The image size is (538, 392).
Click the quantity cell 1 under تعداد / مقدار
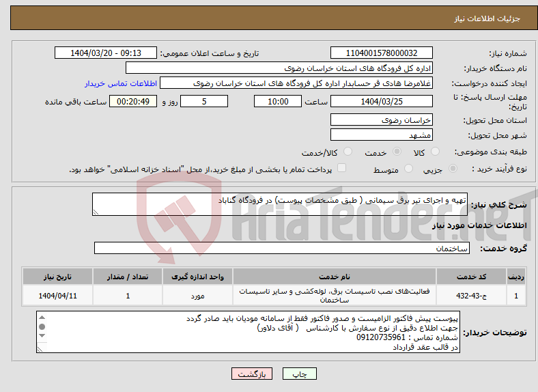click(x=128, y=296)
